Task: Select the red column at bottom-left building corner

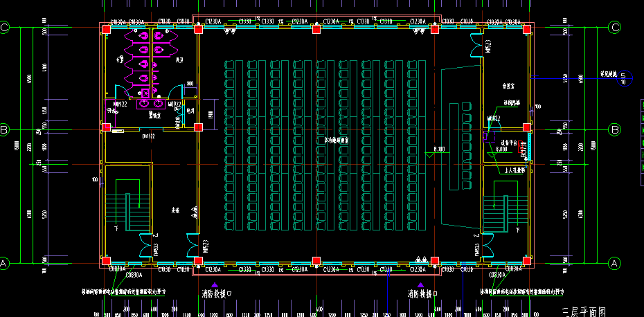Action: pyautogui.click(x=107, y=261)
